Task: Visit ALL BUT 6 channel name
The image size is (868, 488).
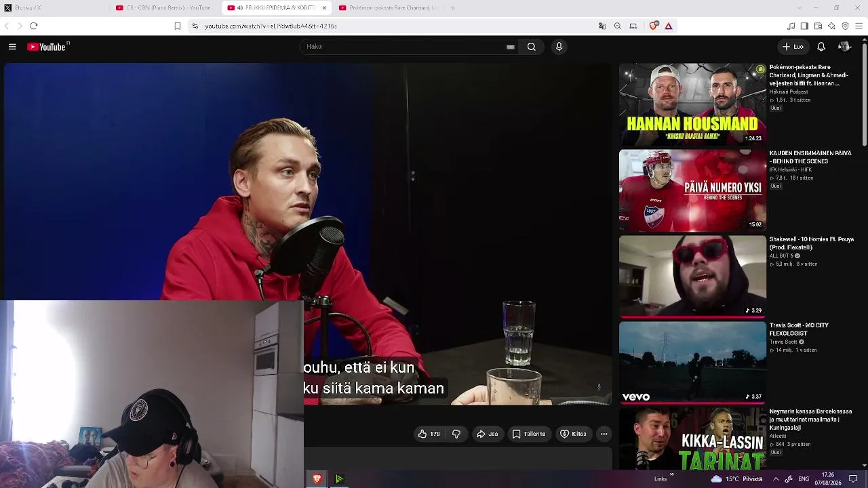Action: point(783,256)
